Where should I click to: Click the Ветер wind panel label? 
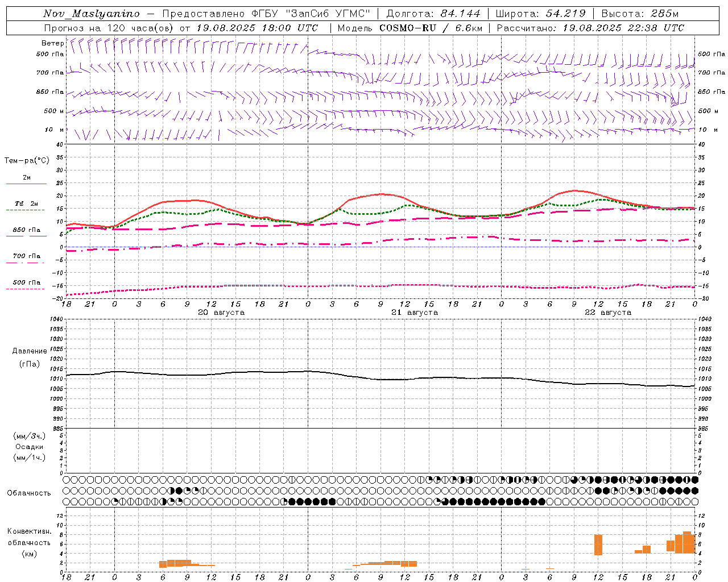[x=52, y=43]
